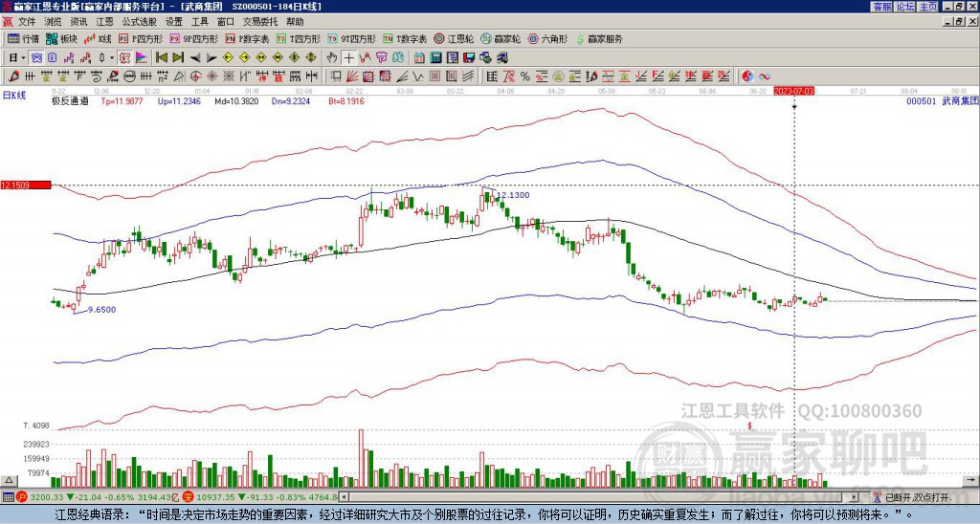Open the calculator icon
980x524 pixels.
(435, 58)
